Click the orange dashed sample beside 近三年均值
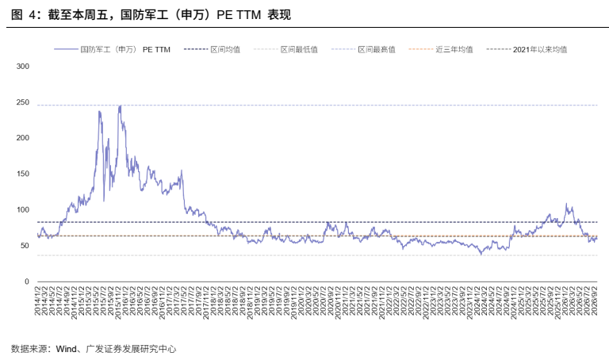609x364 pixels. click(x=421, y=49)
